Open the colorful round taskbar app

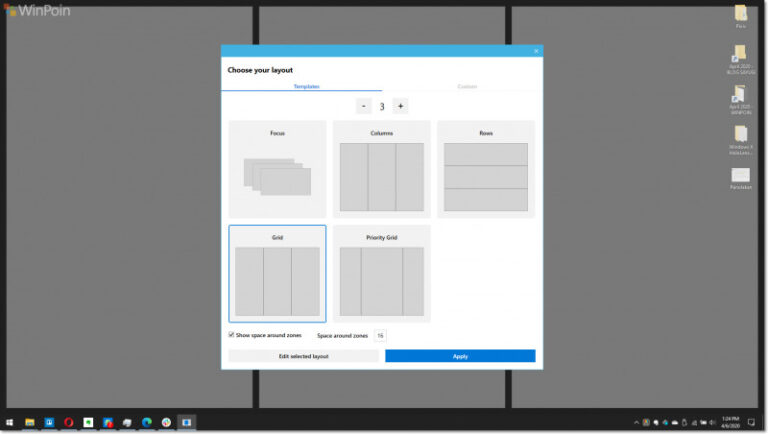pos(167,422)
